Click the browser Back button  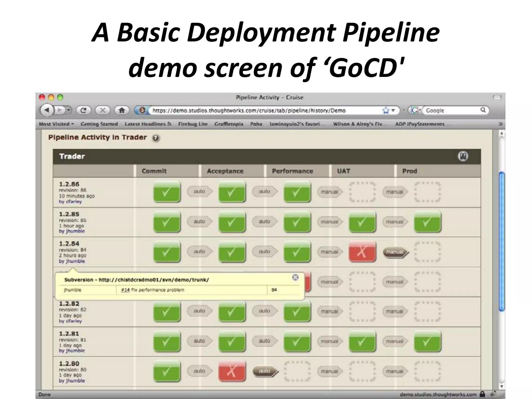coord(47,110)
